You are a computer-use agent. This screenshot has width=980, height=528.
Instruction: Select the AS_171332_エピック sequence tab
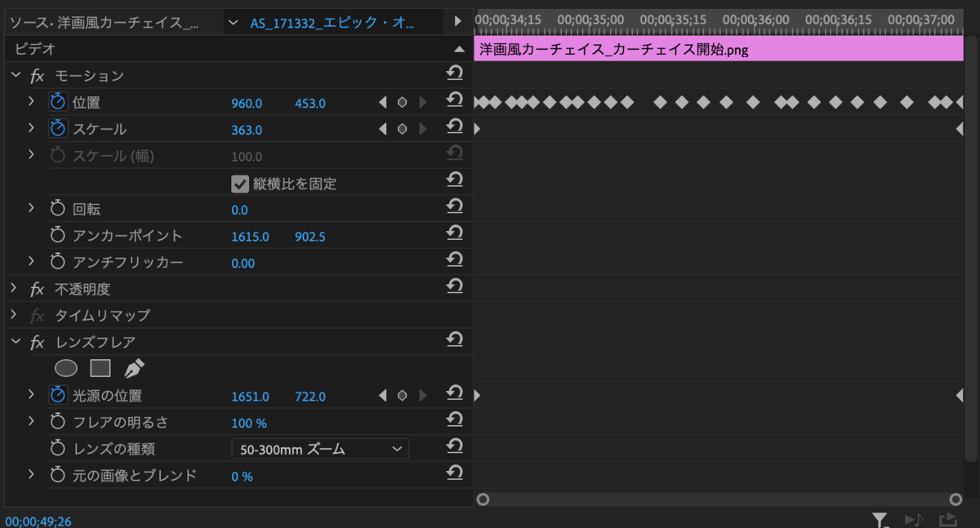(333, 23)
